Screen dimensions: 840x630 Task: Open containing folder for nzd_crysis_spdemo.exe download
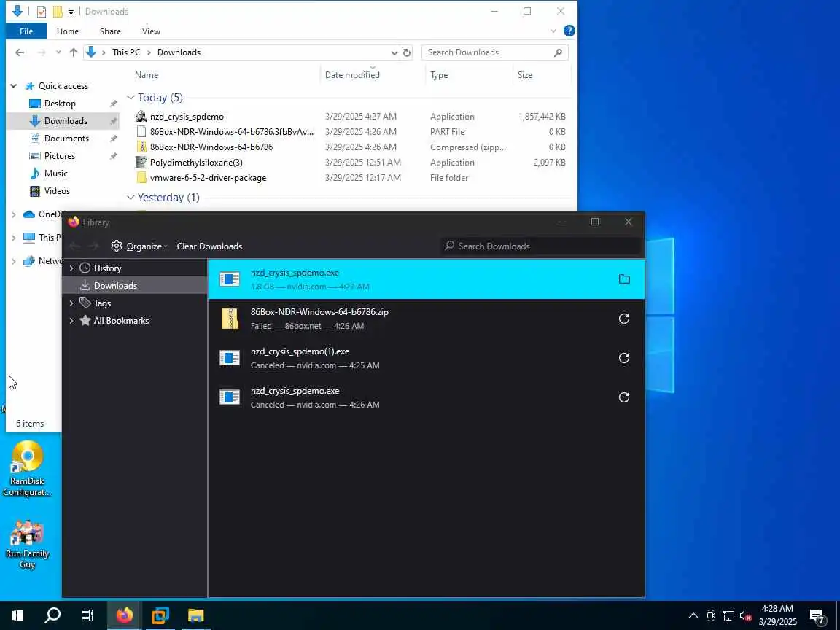(x=624, y=279)
